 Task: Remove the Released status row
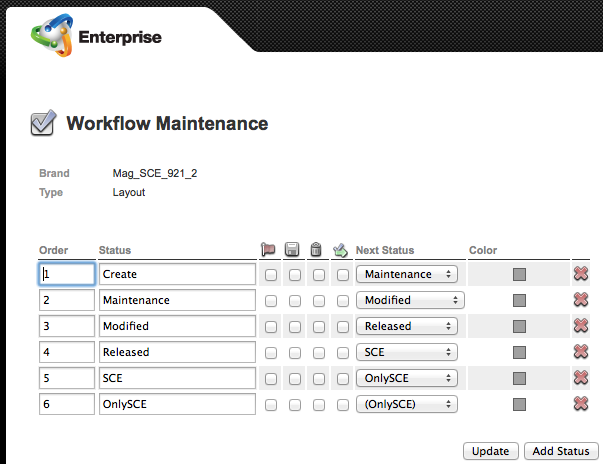pos(581,352)
